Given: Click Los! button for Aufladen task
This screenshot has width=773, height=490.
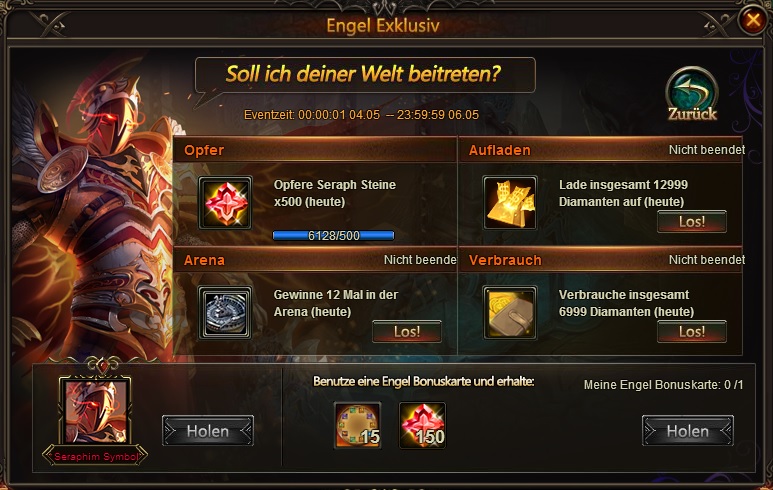Looking at the screenshot, I should point(692,222).
